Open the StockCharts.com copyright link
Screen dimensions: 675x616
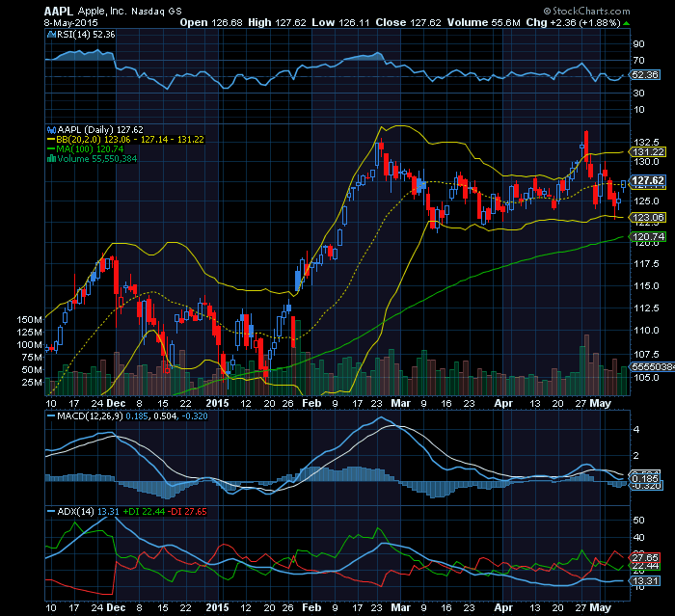coord(586,12)
